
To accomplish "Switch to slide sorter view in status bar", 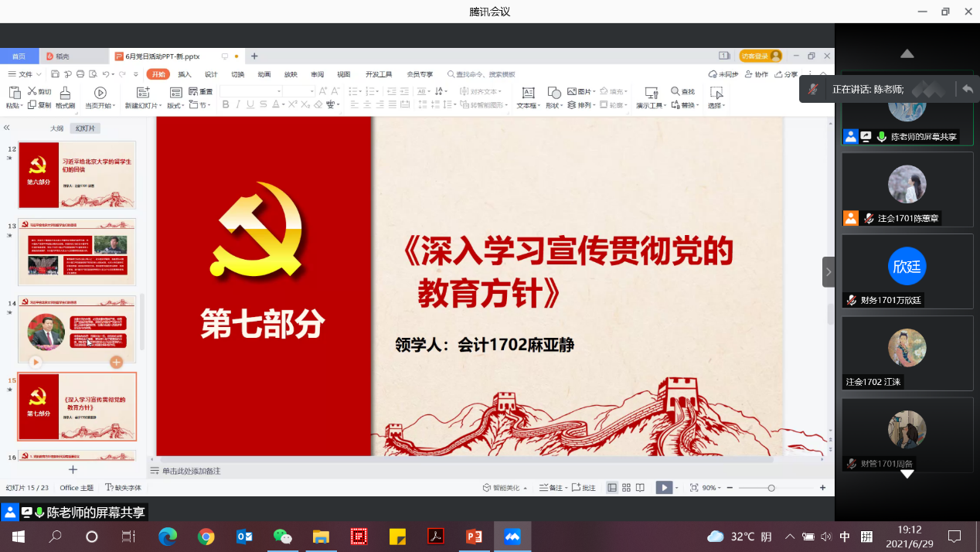I will tap(626, 488).
